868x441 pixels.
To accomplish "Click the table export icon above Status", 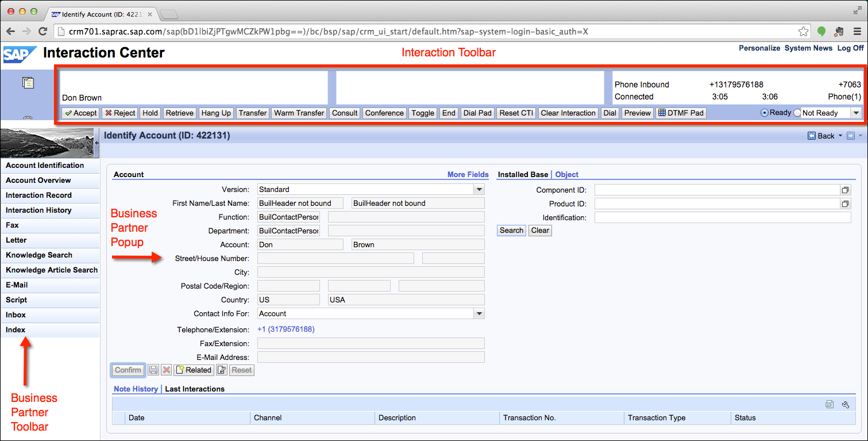I will coord(829,404).
